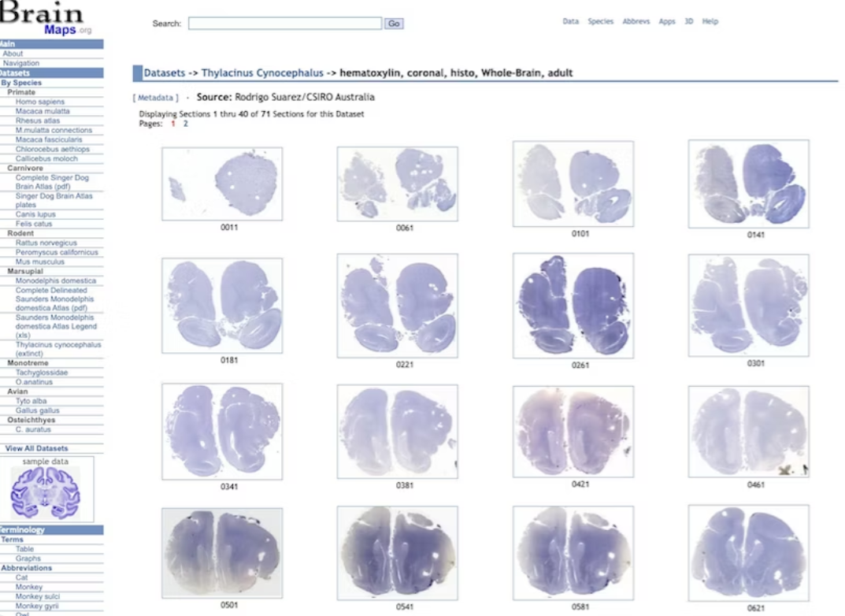
Task: Open the 3D top navigation link
Action: tap(688, 22)
